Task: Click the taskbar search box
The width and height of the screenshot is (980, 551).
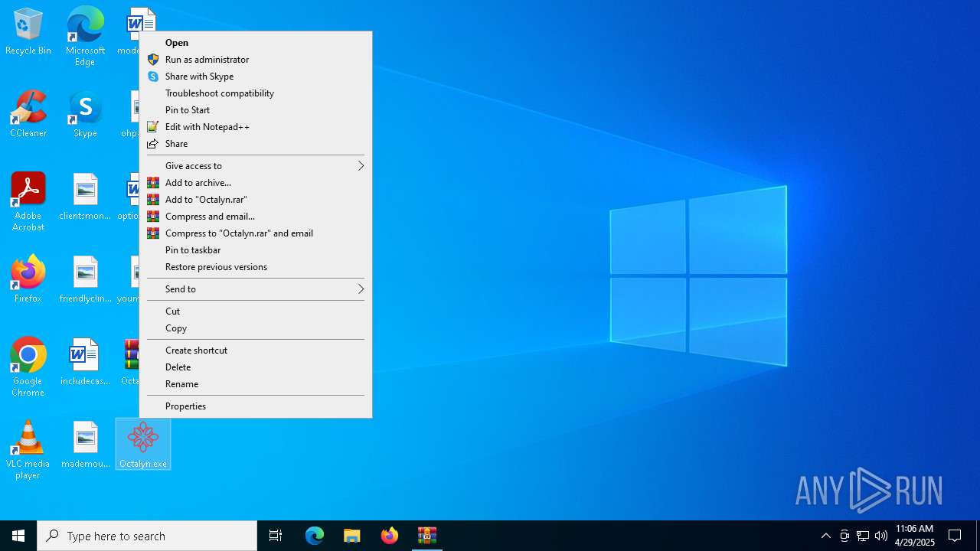Action: pos(147,536)
